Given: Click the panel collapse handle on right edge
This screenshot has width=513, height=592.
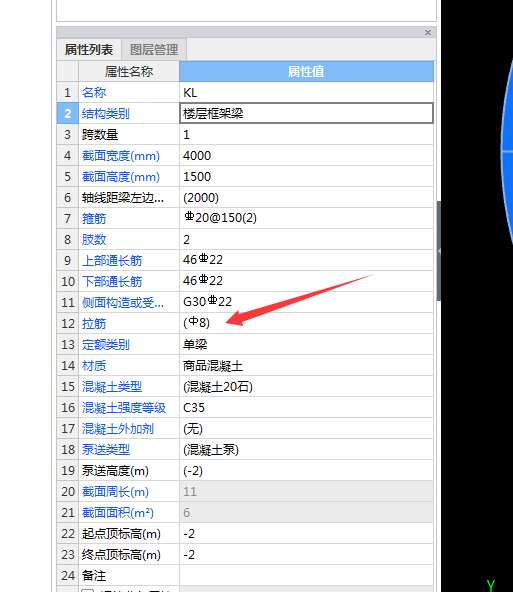Looking at the screenshot, I should pyautogui.click(x=439, y=251).
